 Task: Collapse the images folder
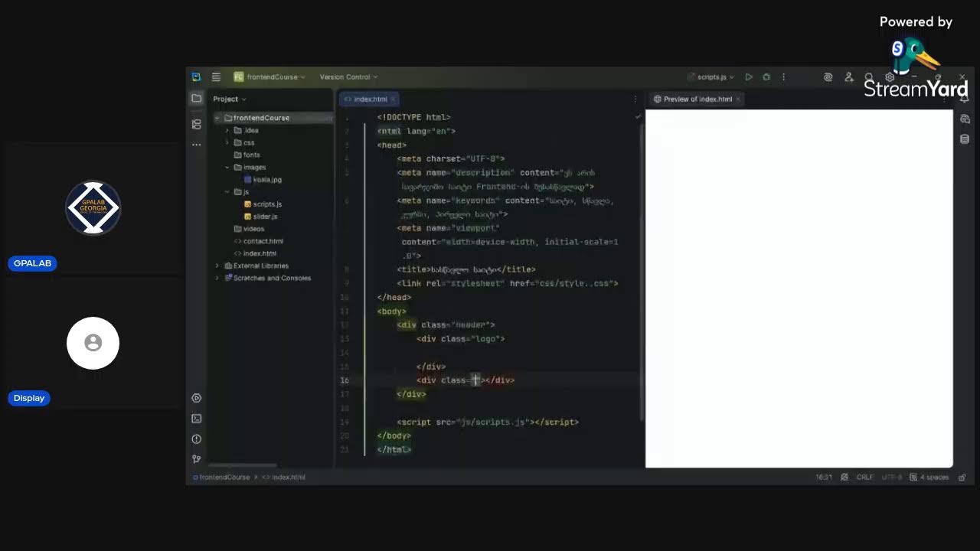(x=227, y=168)
